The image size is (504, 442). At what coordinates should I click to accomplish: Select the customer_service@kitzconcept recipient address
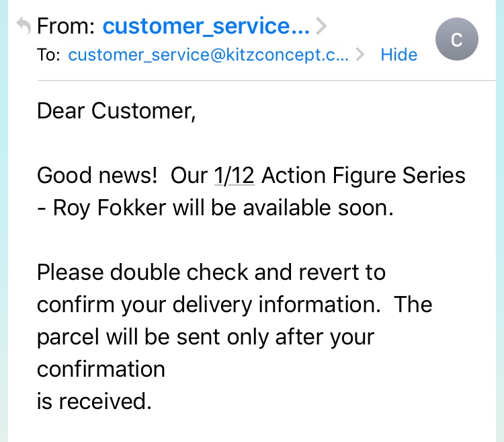click(208, 54)
